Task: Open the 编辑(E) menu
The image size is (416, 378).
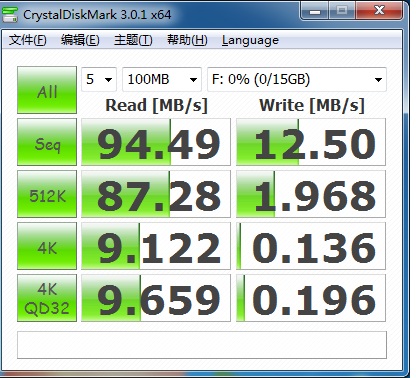Action: tap(80, 40)
